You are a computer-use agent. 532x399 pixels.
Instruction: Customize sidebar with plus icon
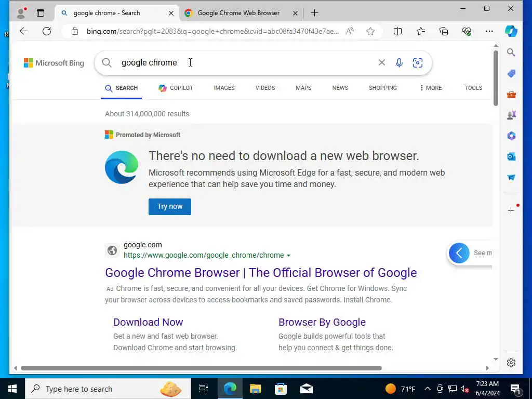(511, 211)
